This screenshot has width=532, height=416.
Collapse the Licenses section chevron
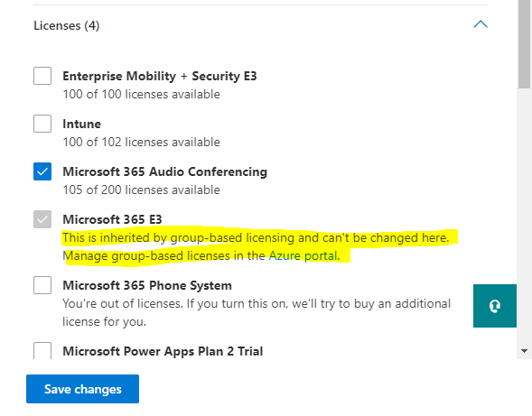tap(481, 24)
